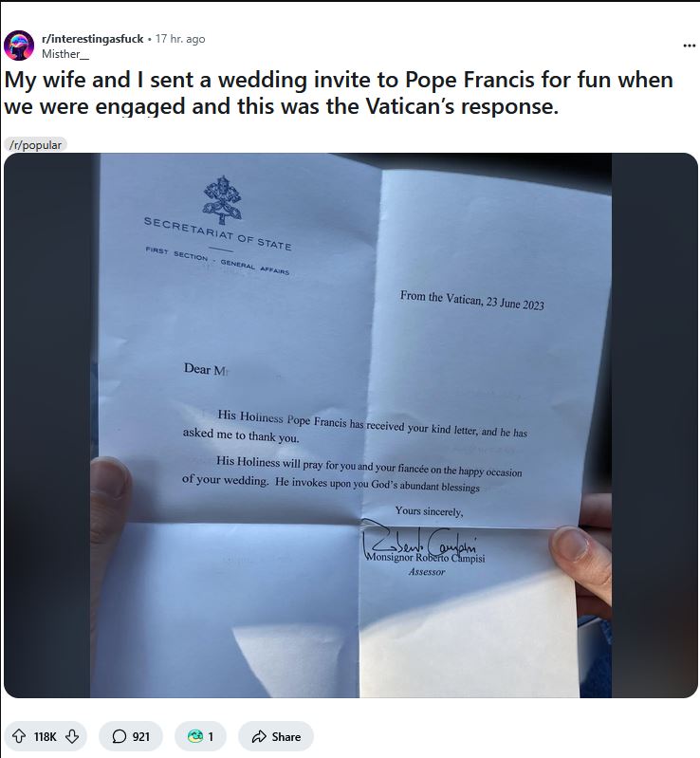Click the 921 comments count
Image resolution: width=700 pixels, height=758 pixels.
pos(141,736)
